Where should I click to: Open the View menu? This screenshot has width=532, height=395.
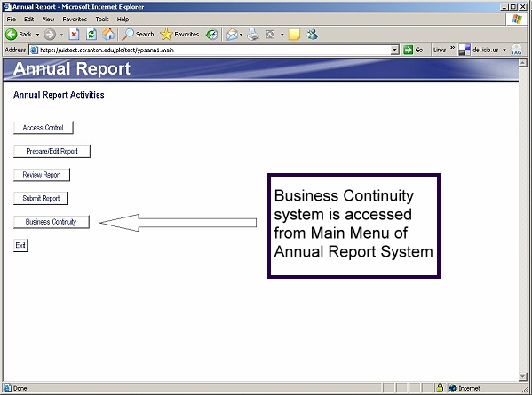pos(48,20)
